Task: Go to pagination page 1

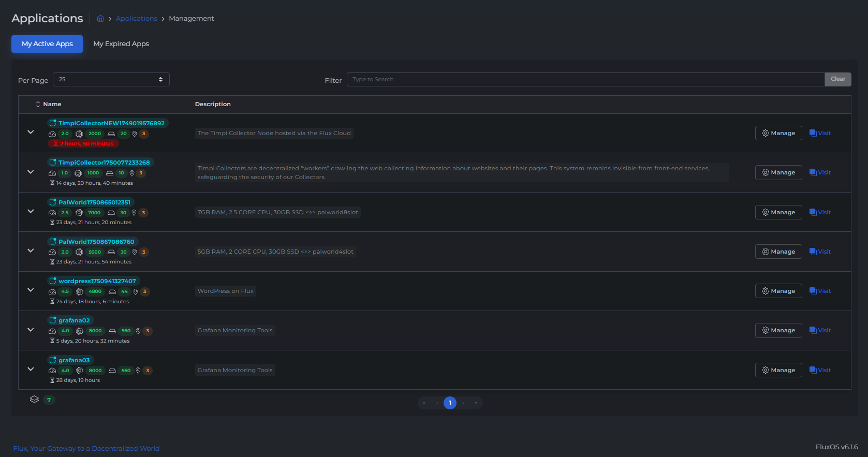Action: point(450,403)
